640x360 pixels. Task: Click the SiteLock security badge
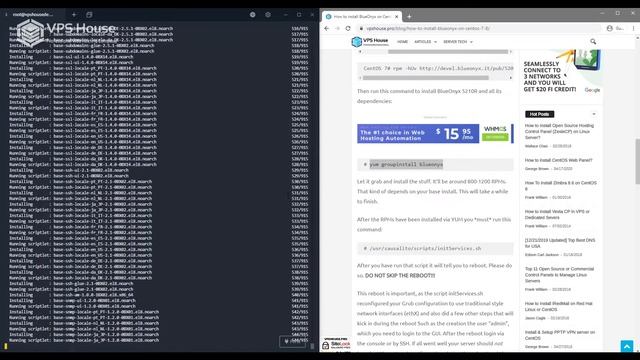(336, 344)
